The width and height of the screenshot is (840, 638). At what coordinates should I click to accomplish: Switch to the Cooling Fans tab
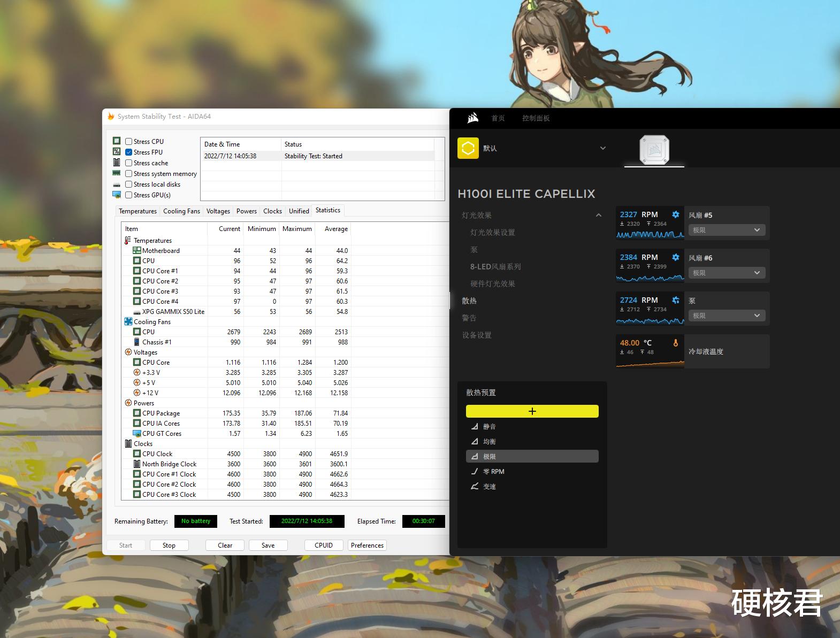click(181, 211)
